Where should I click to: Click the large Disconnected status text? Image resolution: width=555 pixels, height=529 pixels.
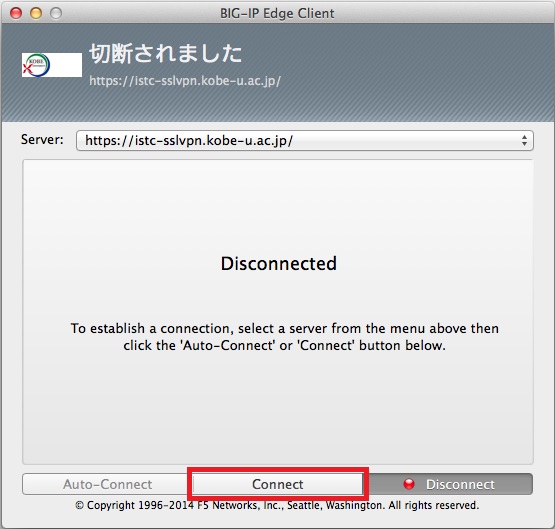(x=279, y=264)
